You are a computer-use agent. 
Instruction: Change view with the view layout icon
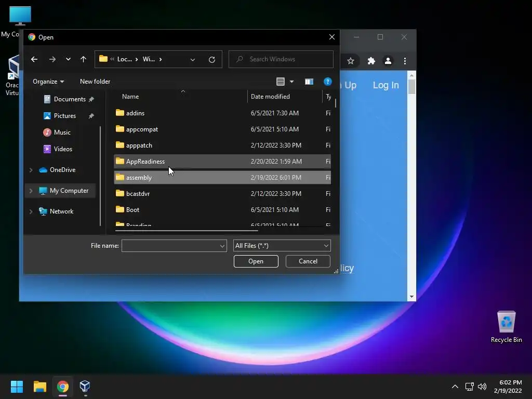pos(281,82)
